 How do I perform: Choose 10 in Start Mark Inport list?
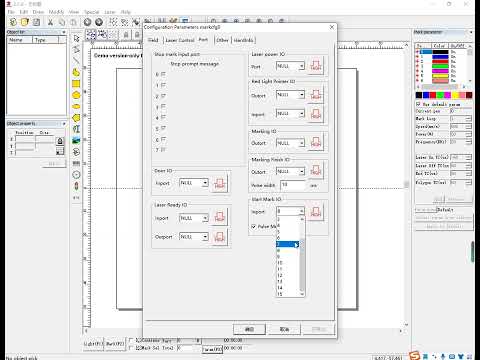tap(288, 263)
